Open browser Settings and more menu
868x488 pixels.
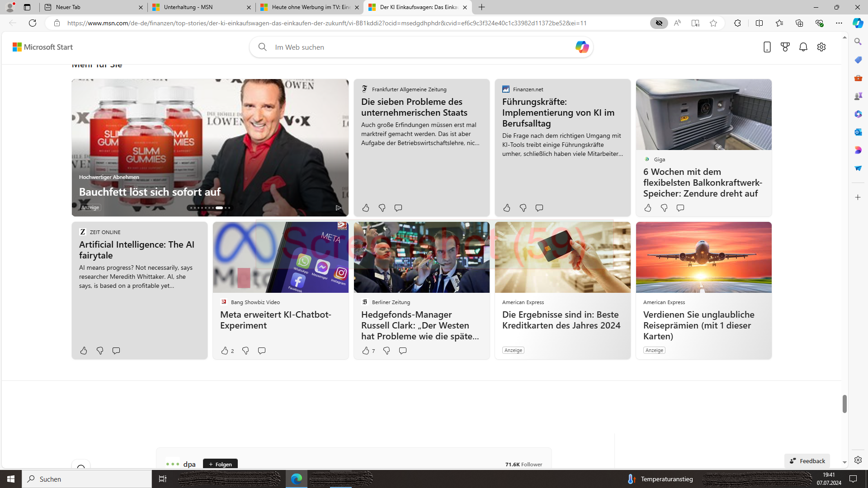(x=839, y=23)
